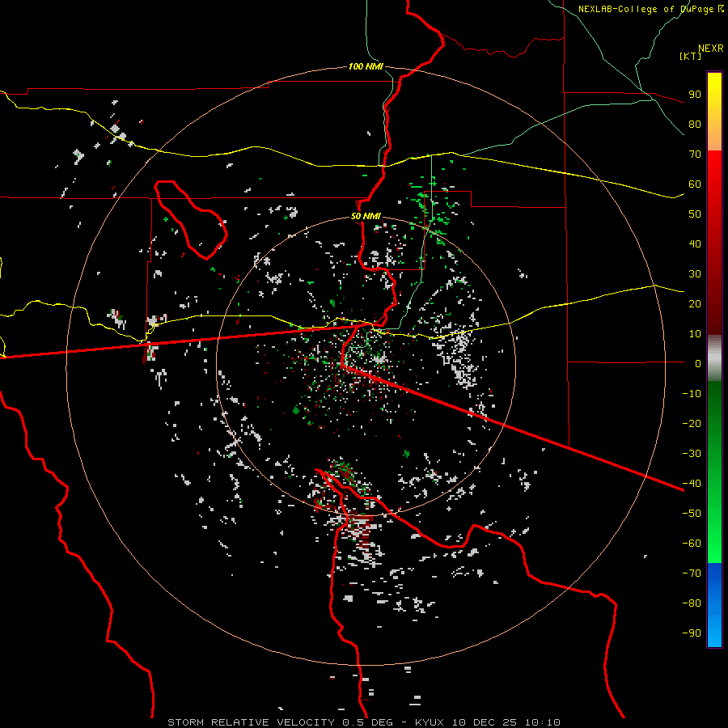Click the 40 value on velocity scale

point(695,244)
